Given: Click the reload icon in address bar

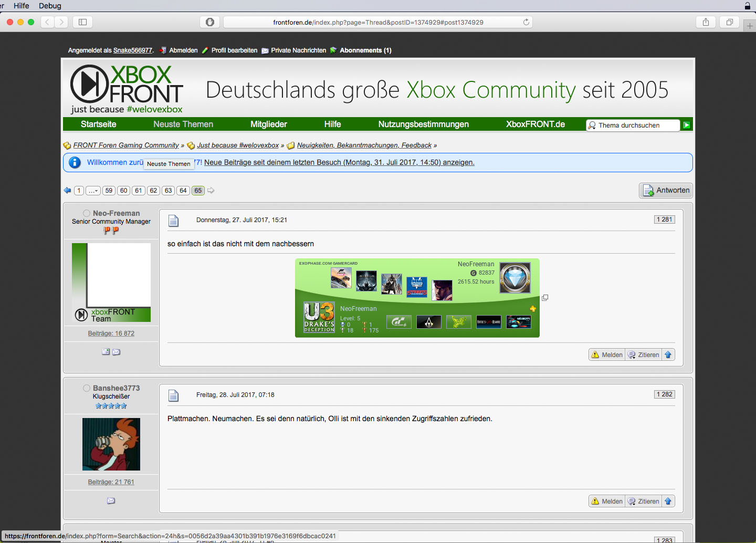Looking at the screenshot, I should coord(526,22).
